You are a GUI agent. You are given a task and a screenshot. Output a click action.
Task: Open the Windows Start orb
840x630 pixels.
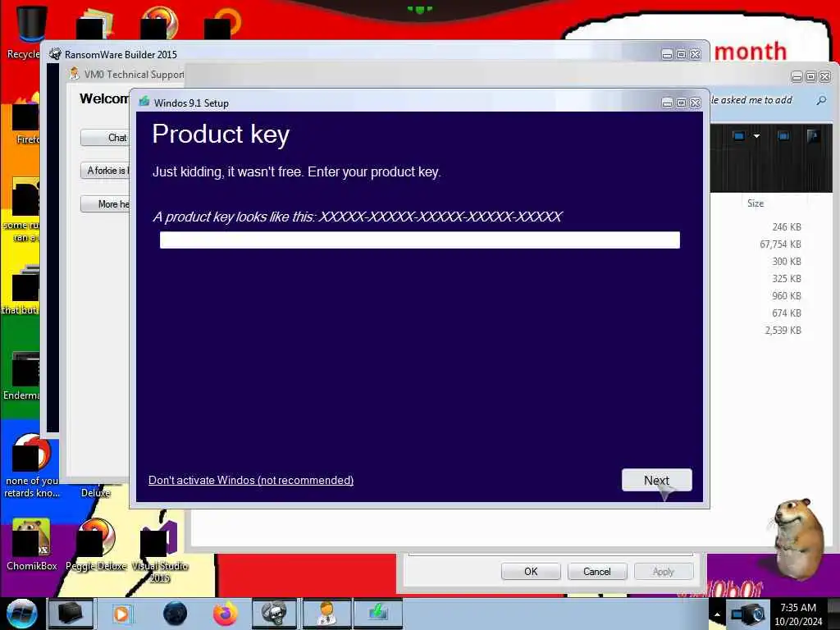(x=21, y=614)
